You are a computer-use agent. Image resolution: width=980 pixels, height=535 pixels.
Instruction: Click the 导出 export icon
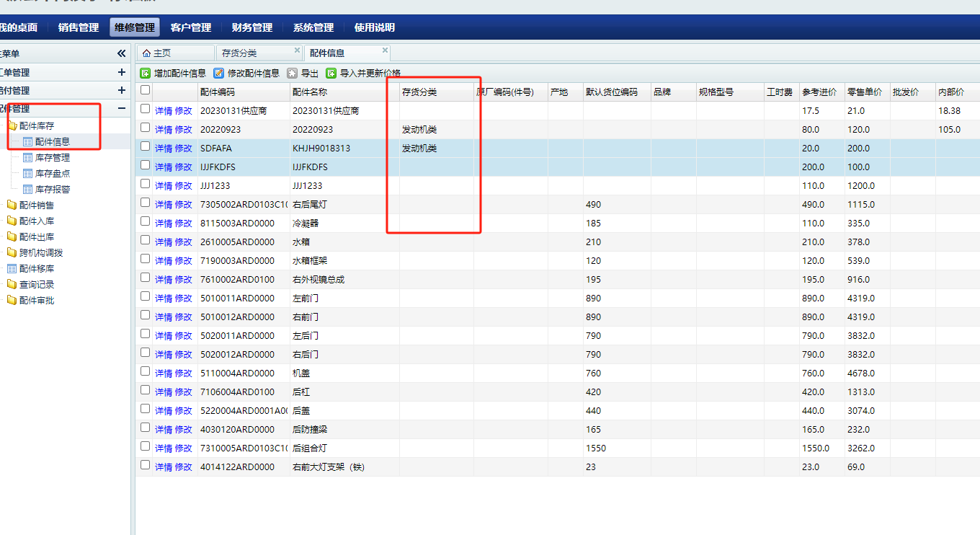tap(292, 73)
